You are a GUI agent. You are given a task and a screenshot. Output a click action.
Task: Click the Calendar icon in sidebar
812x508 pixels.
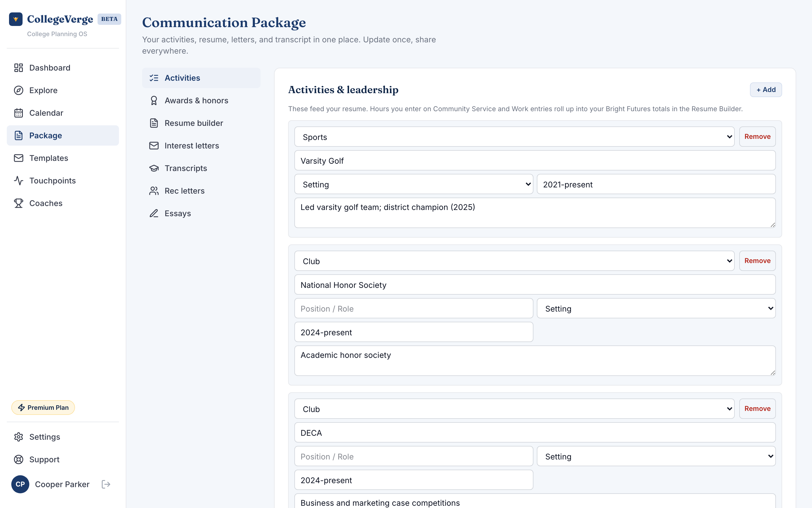(18, 113)
